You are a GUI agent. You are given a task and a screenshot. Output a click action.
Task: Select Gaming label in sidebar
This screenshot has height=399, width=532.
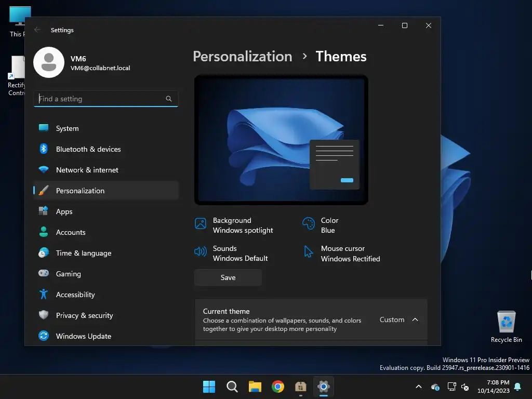point(68,274)
